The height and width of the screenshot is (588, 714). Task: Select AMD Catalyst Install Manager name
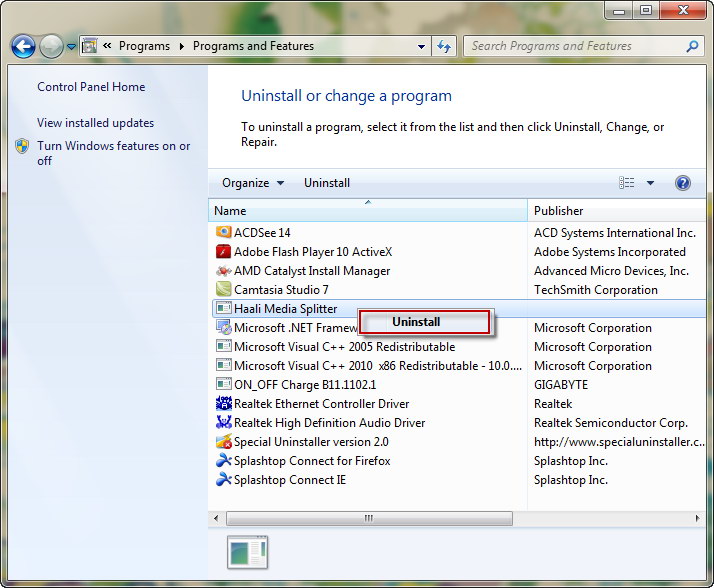click(312, 271)
